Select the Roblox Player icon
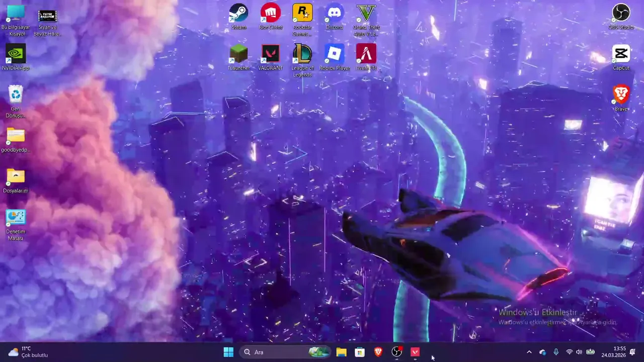644x362 pixels. (335, 57)
